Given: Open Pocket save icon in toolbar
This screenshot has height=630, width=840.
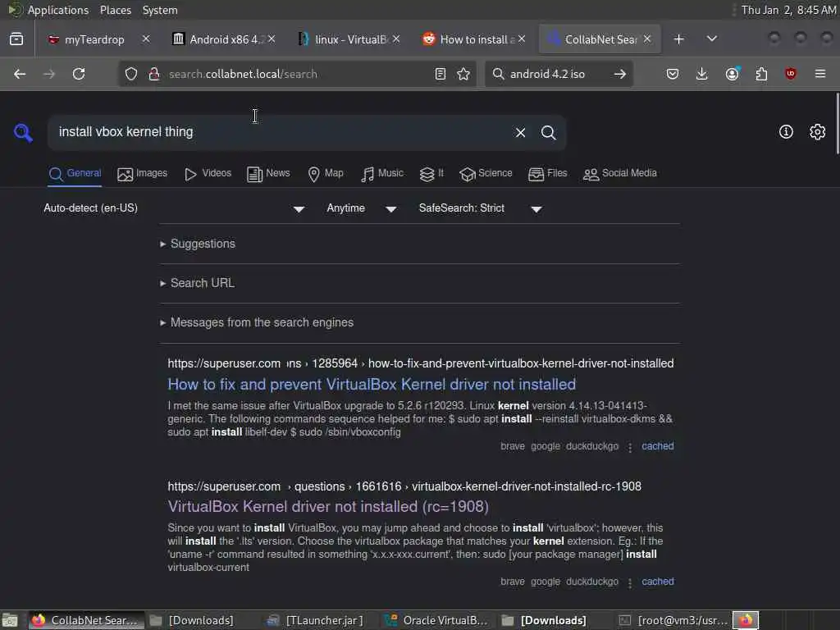Looking at the screenshot, I should [x=673, y=74].
